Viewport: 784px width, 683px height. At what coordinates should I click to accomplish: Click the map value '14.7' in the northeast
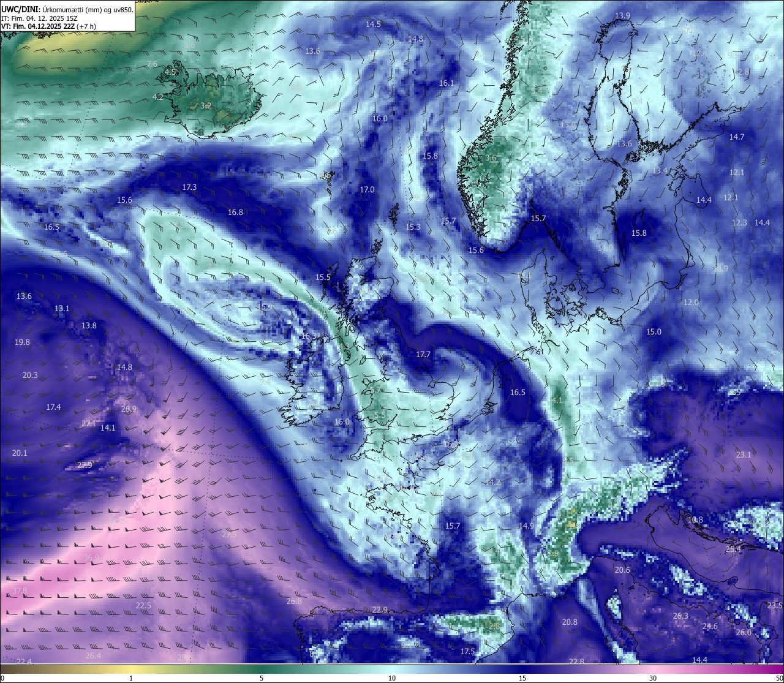[737, 137]
